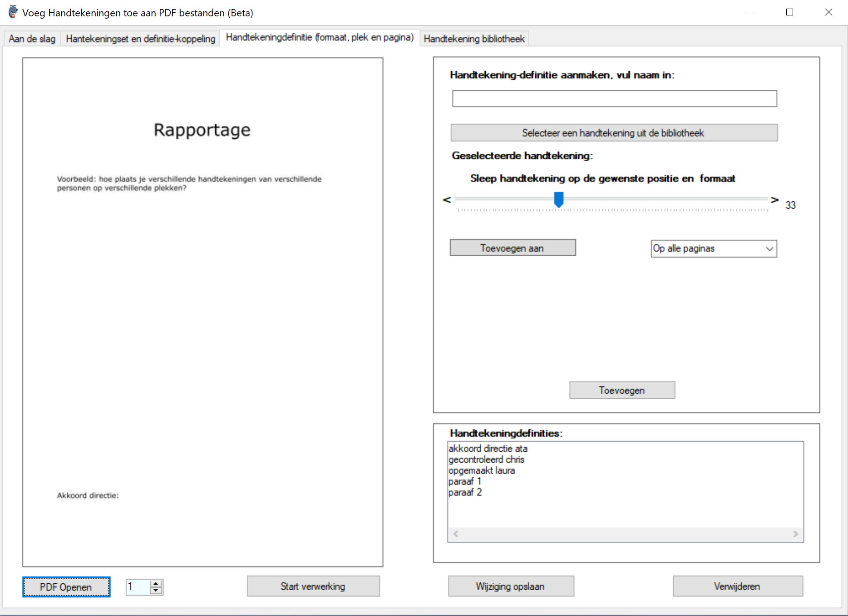
Task: Increase page number with up spinner arrow
Action: pyautogui.click(x=156, y=583)
